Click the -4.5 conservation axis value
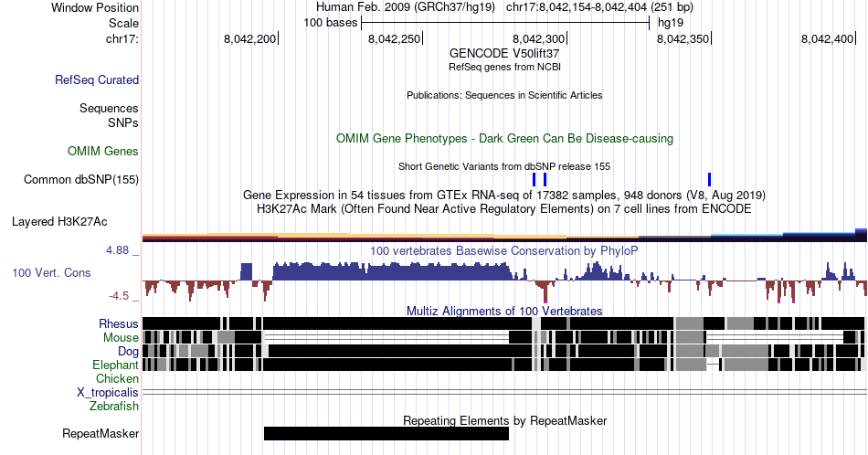This screenshot has width=868, height=455. point(119,296)
